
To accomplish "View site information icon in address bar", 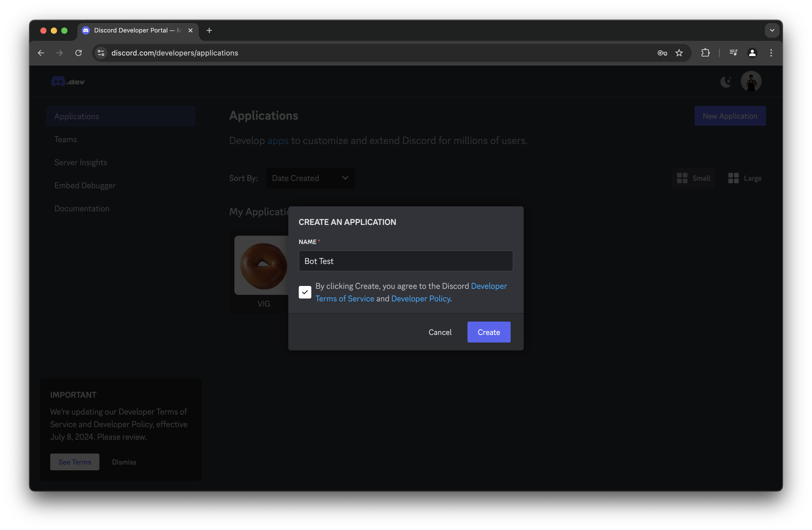I will pyautogui.click(x=101, y=53).
